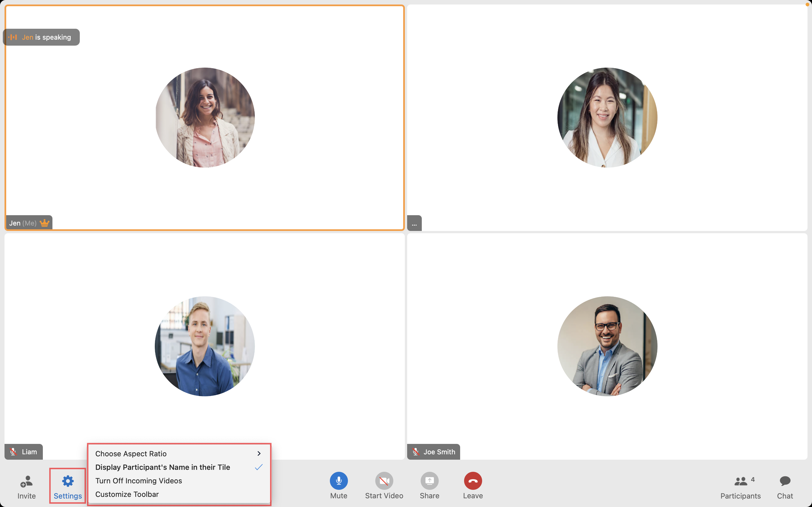Select Customize Toolbar menu entry
Viewport: 812px width, 507px height.
[x=127, y=494]
